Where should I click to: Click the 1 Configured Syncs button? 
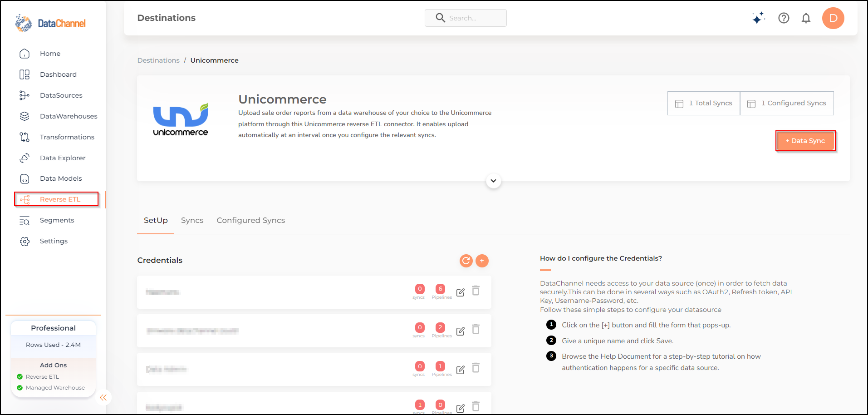[787, 103]
